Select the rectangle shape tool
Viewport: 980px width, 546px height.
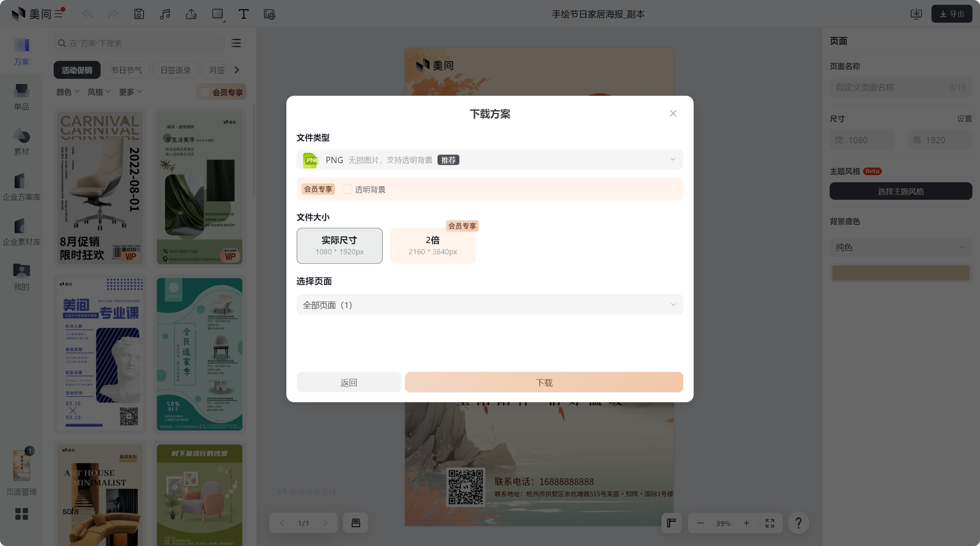218,14
